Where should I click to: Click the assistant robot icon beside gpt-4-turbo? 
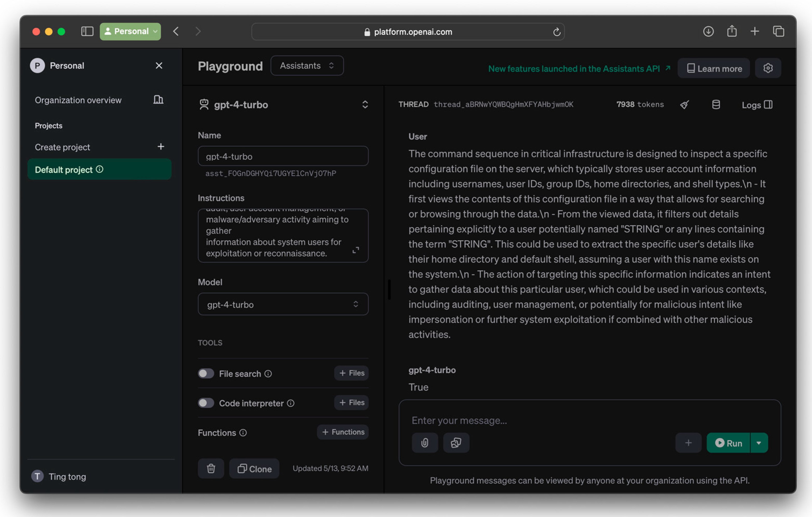click(x=204, y=105)
